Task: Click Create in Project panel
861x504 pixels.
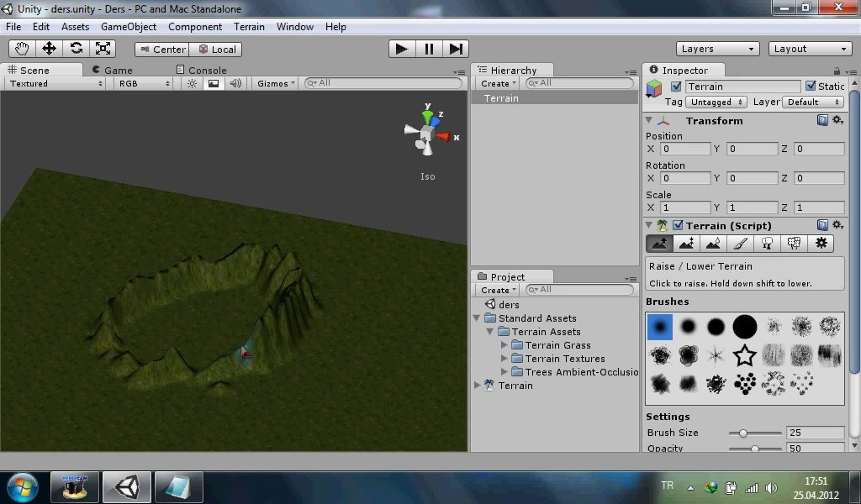Action: 498,290
